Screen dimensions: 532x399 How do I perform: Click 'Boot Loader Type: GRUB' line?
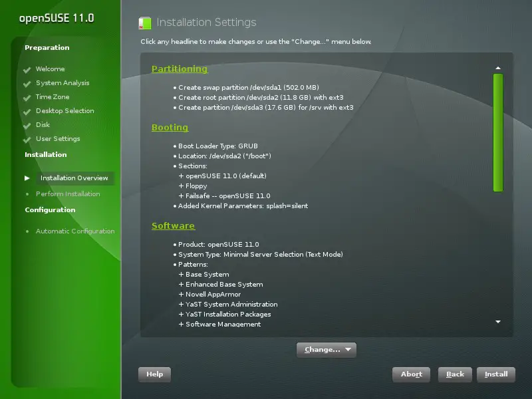point(218,146)
